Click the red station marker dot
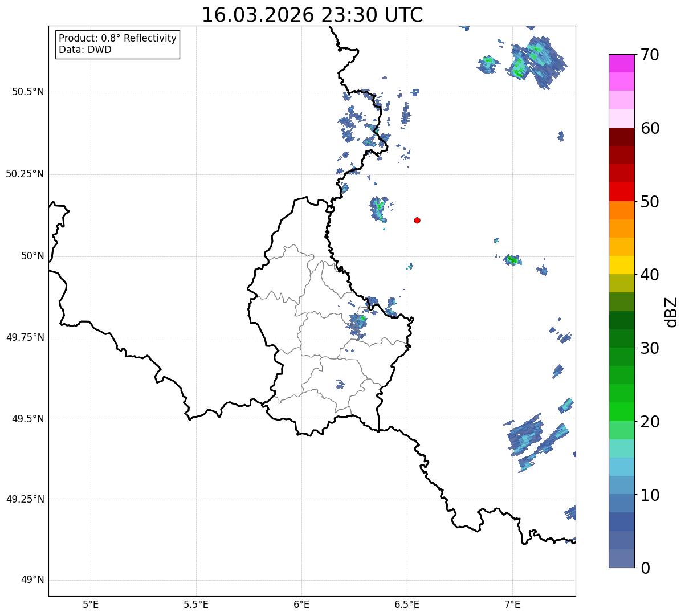This screenshot has width=685, height=616. point(417,220)
